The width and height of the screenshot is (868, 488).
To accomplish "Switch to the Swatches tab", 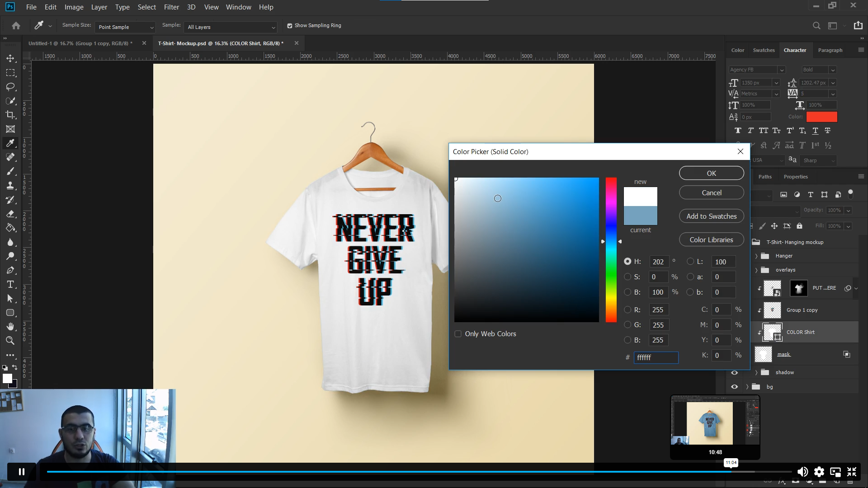I will pos(764,50).
